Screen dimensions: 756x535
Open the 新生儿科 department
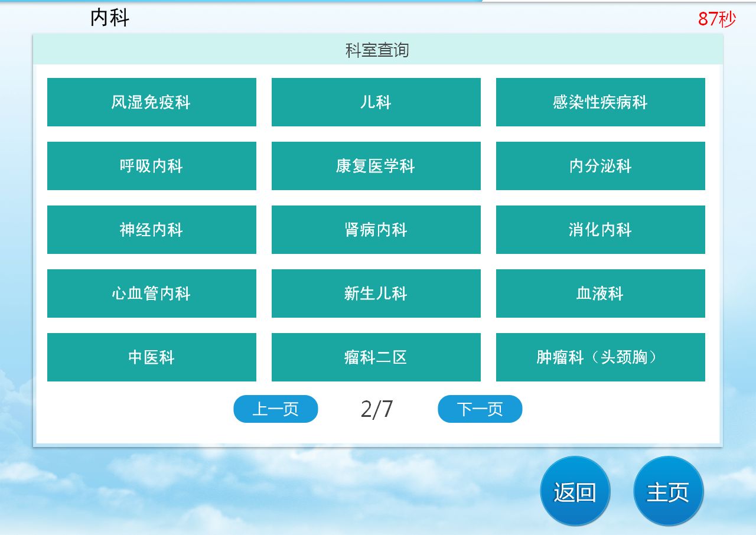click(x=376, y=293)
